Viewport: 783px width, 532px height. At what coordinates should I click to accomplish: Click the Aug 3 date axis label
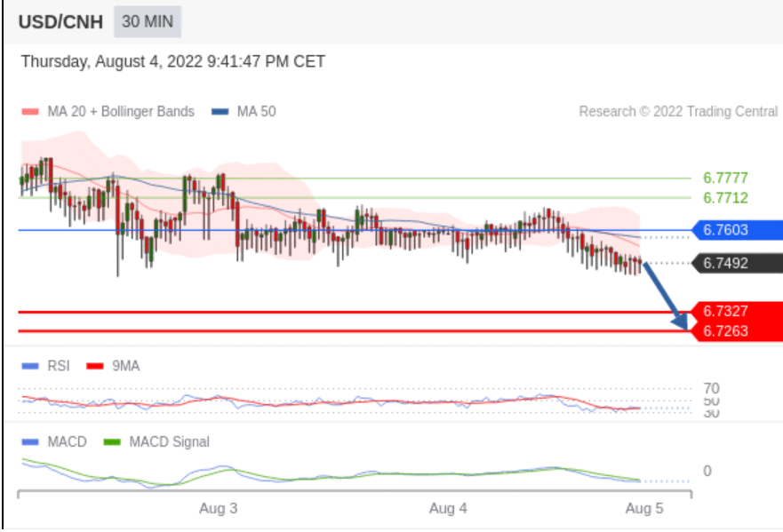click(219, 509)
